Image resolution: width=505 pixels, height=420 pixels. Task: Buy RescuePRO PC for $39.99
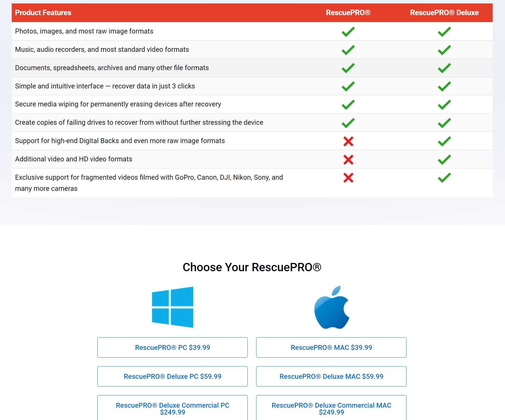172,347
